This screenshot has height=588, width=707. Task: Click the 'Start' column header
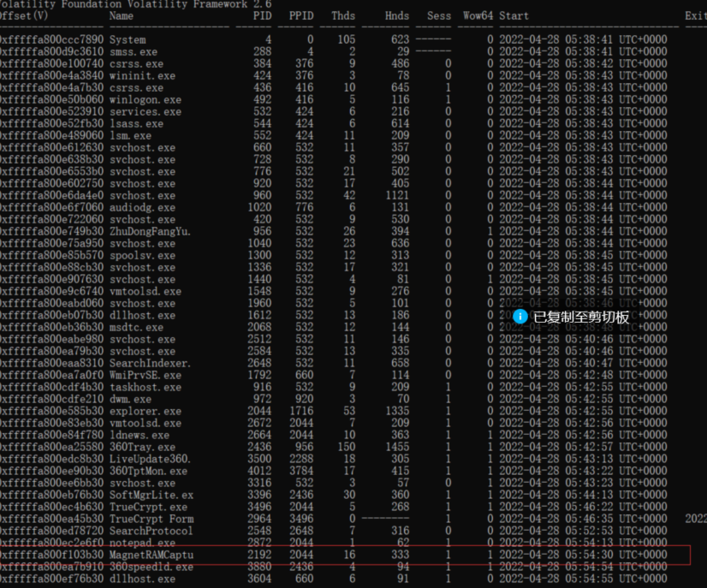coord(514,16)
